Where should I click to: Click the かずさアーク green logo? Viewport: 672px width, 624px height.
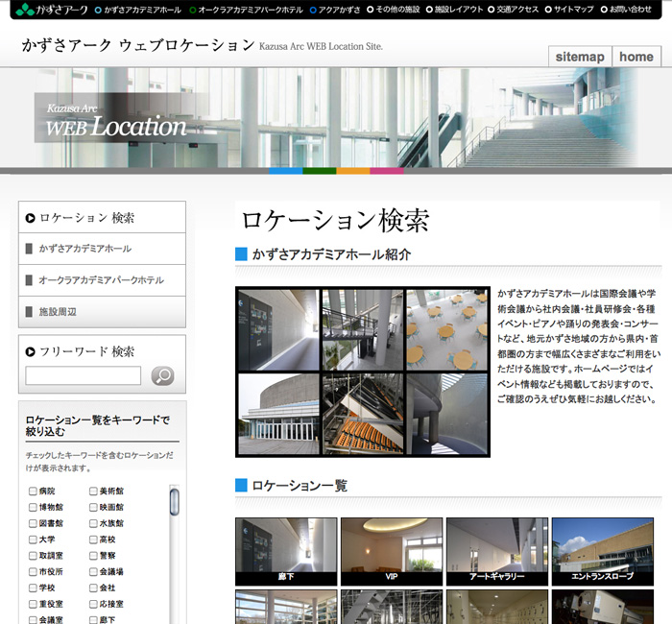[51, 9]
